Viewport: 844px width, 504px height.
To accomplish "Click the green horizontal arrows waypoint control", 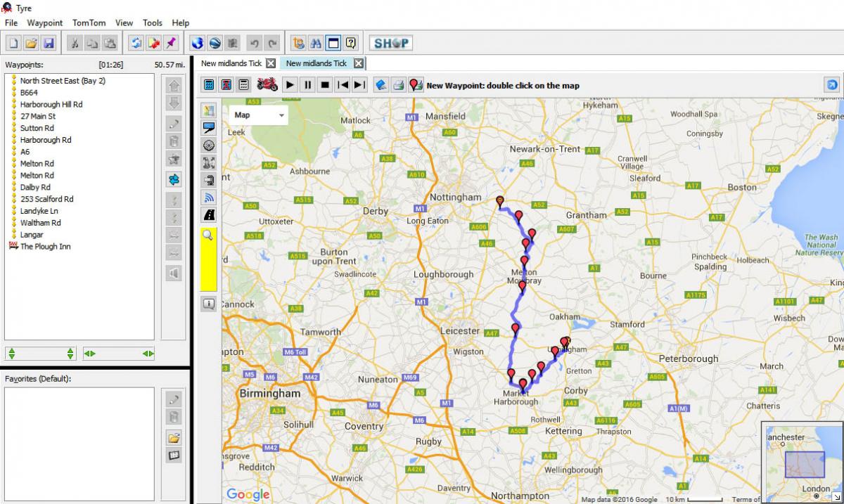I will 119,354.
